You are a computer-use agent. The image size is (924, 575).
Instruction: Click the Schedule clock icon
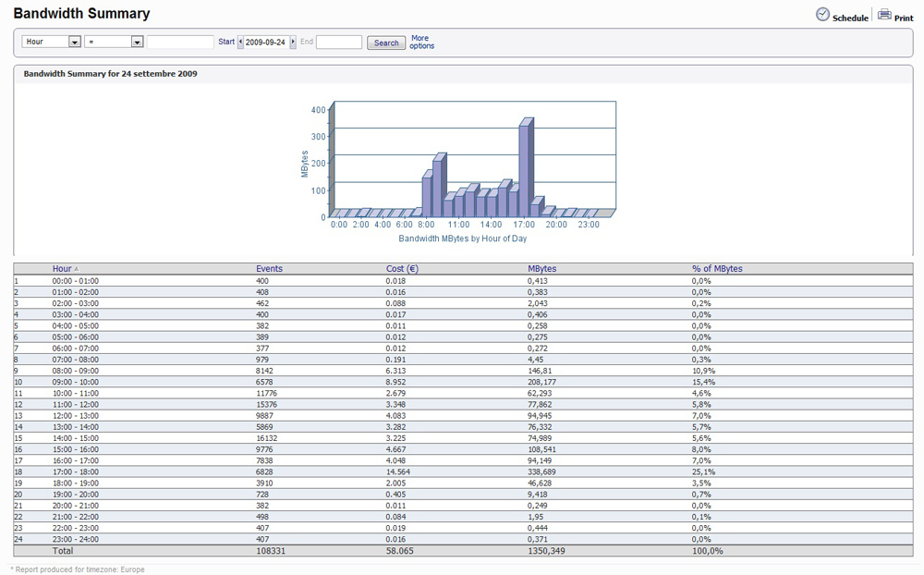[x=822, y=15]
